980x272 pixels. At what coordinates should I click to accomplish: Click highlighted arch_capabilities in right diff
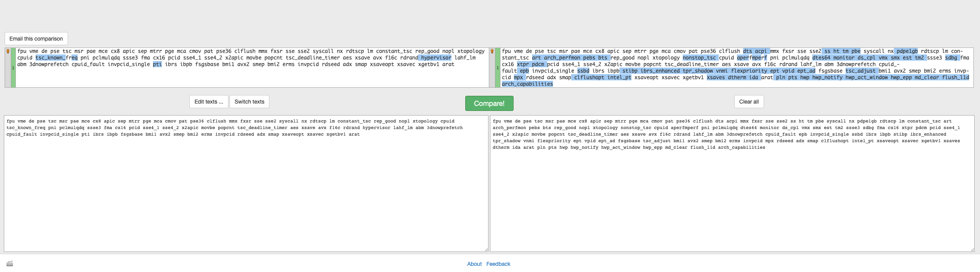pyautogui.click(x=527, y=84)
